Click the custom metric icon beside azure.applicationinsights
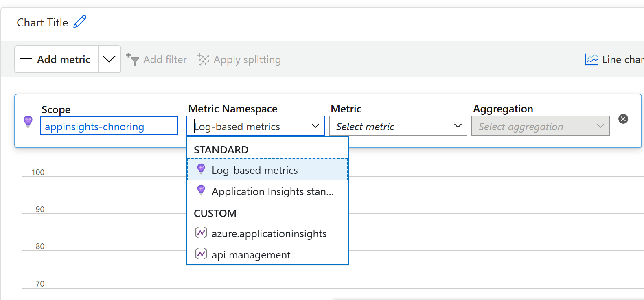The image size is (644, 300). point(201,232)
